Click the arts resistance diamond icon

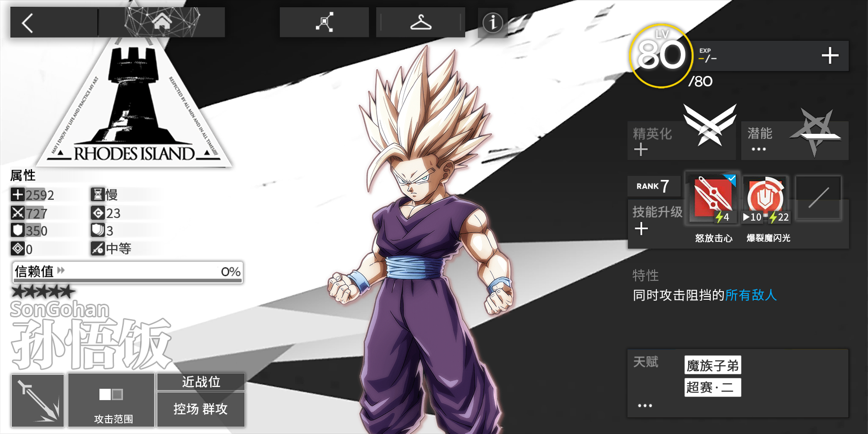[18, 248]
